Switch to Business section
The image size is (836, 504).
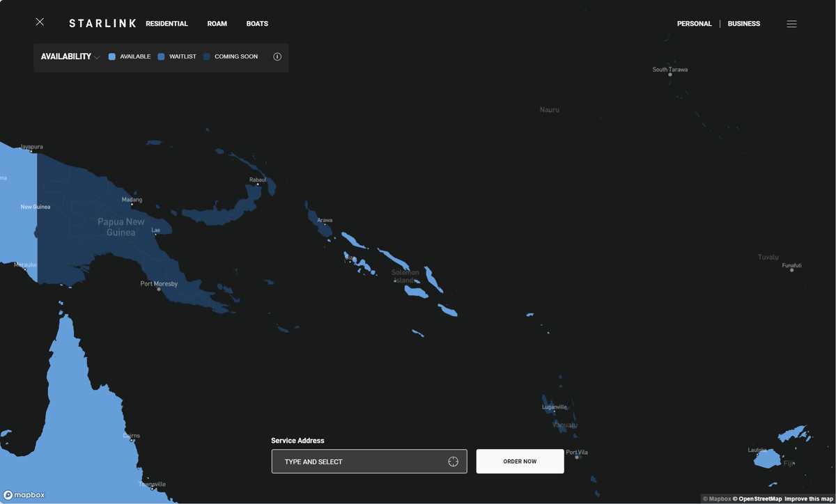(x=744, y=24)
